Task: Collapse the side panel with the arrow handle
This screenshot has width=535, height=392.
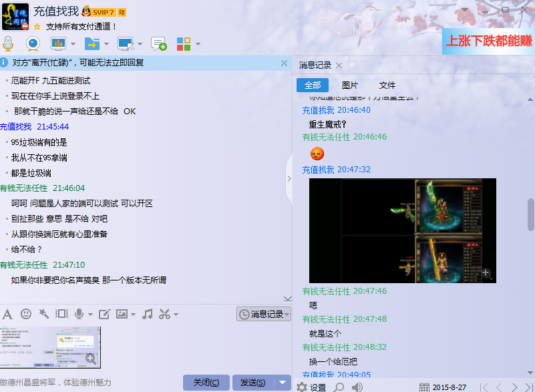Action: 289,179
